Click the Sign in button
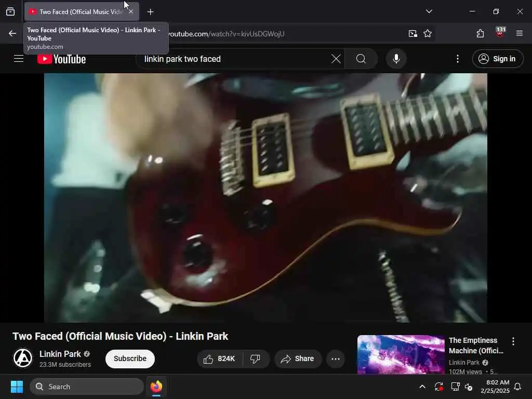The width and height of the screenshot is (532, 399). pos(497,59)
